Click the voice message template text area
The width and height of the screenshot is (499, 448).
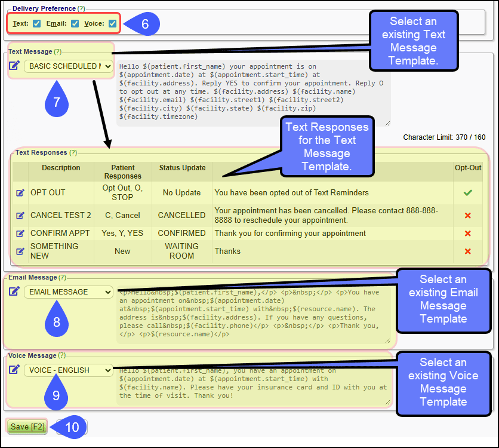coord(253,385)
